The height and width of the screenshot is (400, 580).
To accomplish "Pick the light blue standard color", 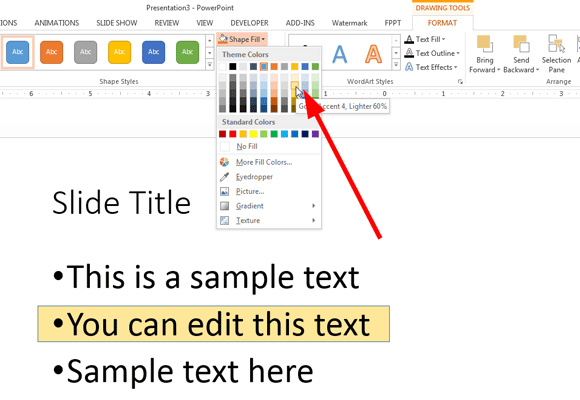I will tap(284, 134).
